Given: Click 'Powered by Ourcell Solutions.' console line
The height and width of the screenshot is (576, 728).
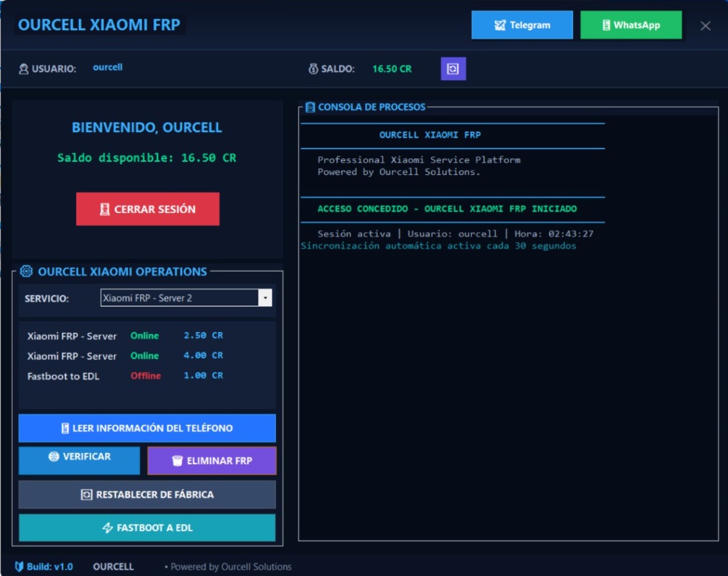Looking at the screenshot, I should coord(399,172).
